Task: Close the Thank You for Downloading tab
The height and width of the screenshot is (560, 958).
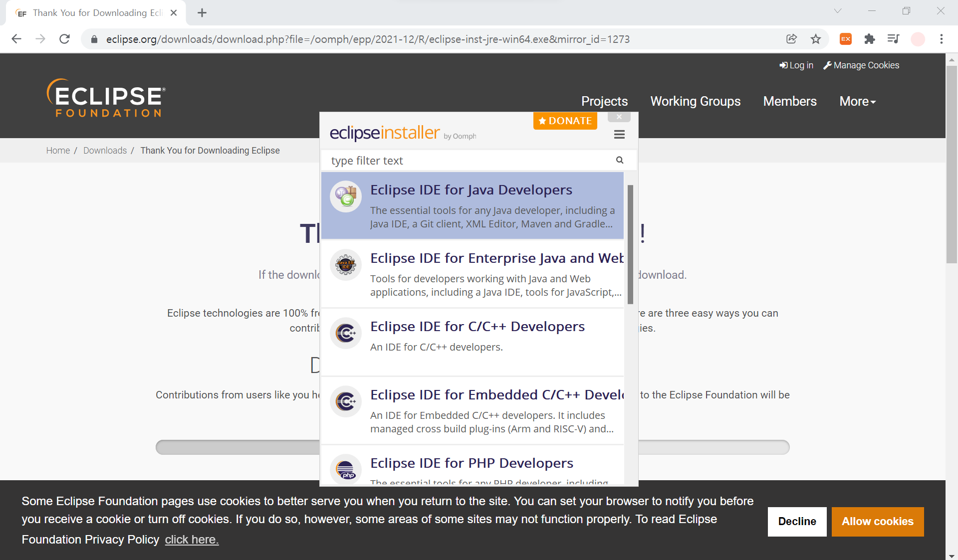Action: 174,13
